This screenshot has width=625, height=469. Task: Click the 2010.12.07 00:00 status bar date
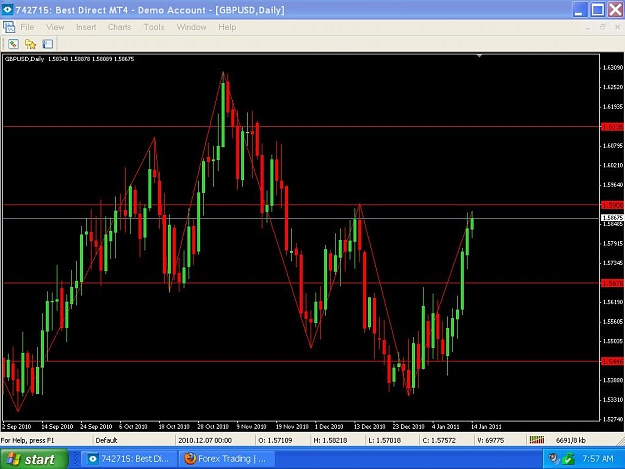tap(205, 440)
